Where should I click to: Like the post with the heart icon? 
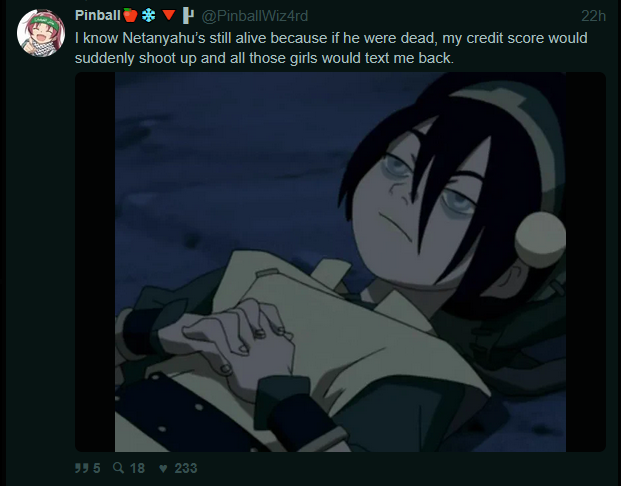[x=163, y=469]
